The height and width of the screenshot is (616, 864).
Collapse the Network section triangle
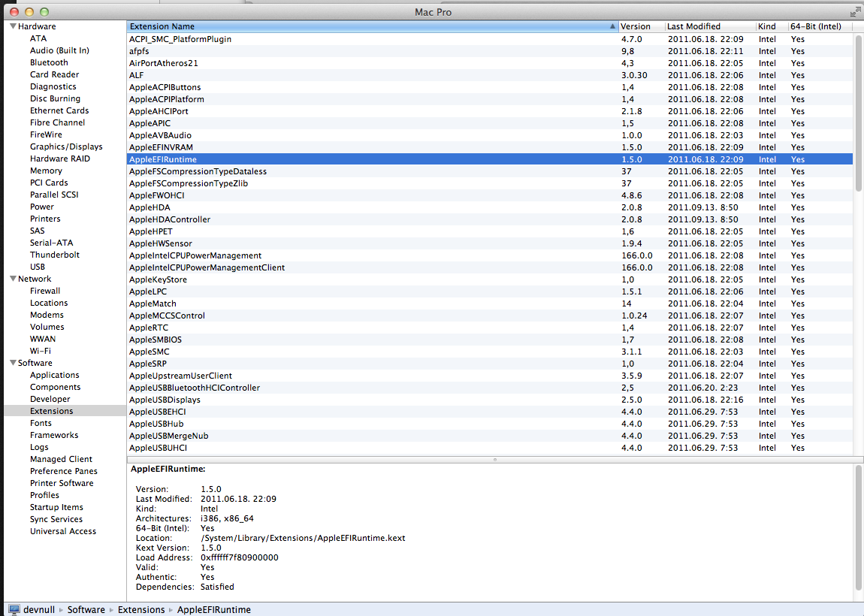[13, 279]
